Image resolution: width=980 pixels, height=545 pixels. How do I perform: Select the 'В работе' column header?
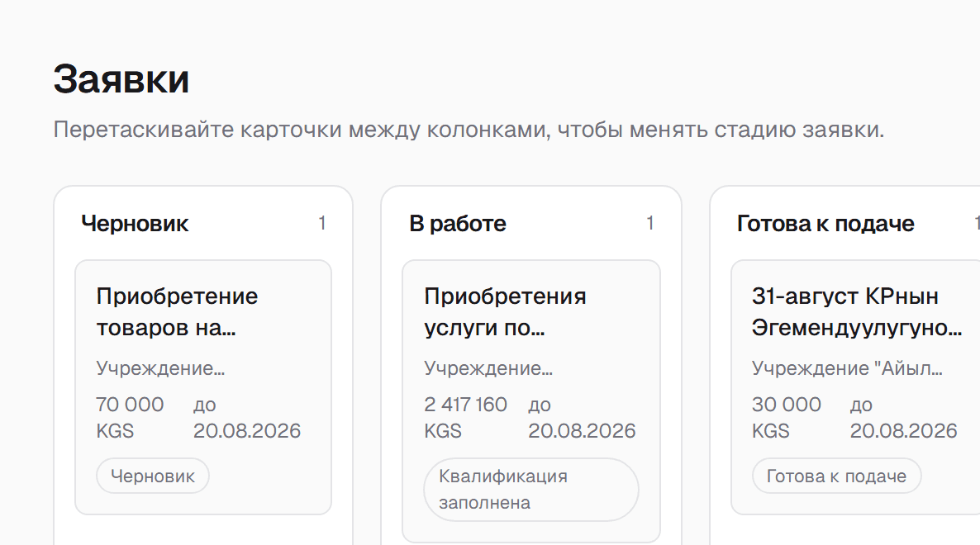click(x=458, y=224)
